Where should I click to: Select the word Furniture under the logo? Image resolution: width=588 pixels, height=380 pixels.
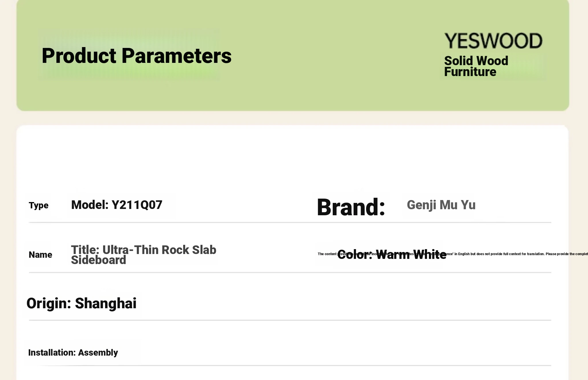470,72
